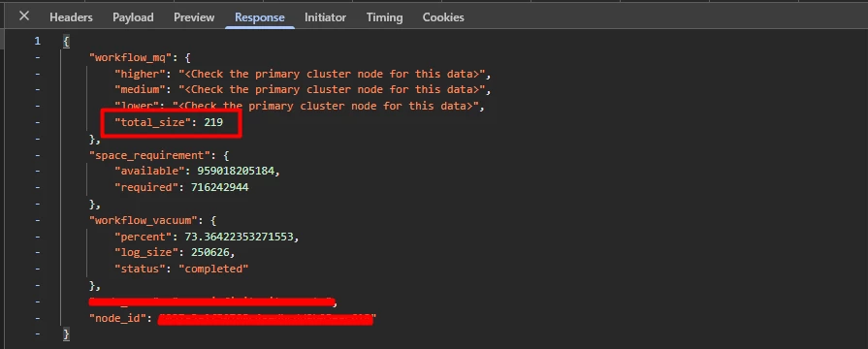Screen dimensions: 868x349
Task: Click the "status" key
Action: 140,269
